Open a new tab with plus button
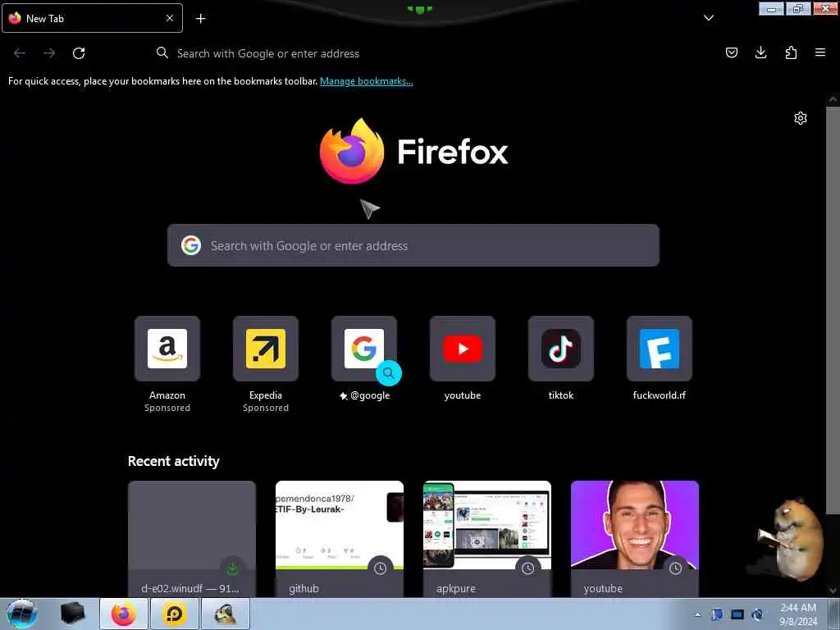This screenshot has width=840, height=630. [200, 19]
